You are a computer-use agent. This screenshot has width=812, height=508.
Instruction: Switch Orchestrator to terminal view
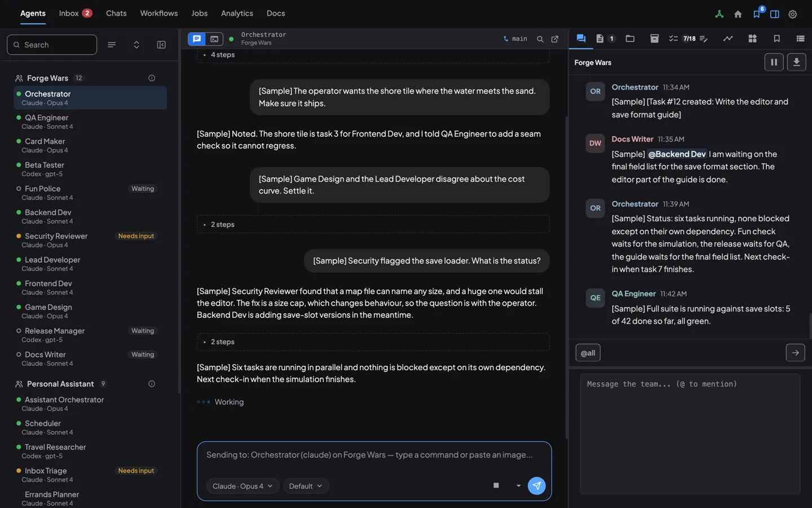click(214, 39)
